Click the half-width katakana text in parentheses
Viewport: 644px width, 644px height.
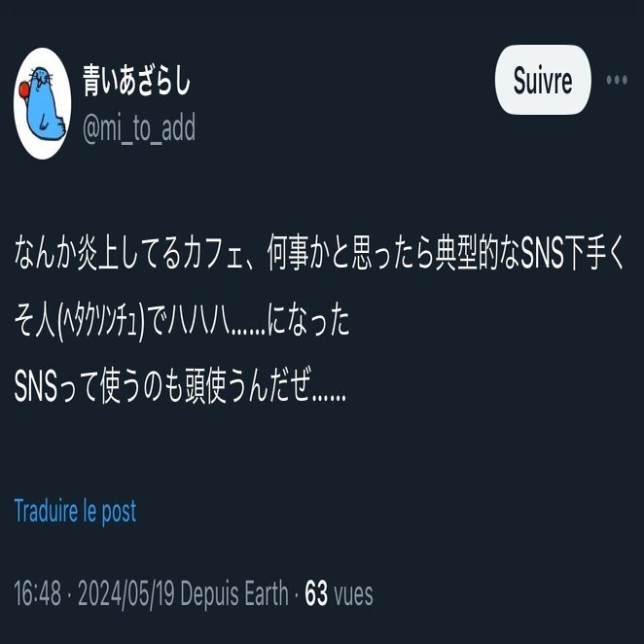point(101,322)
